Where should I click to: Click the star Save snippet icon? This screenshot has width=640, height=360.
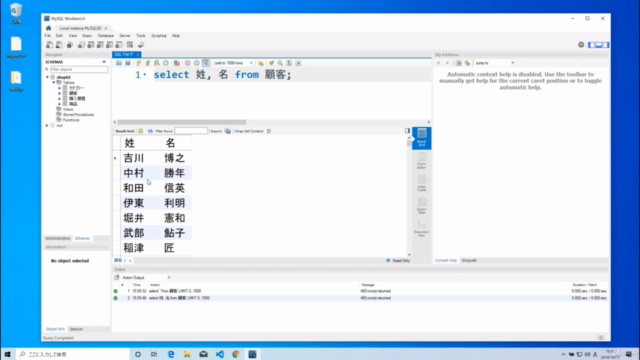coord(260,63)
